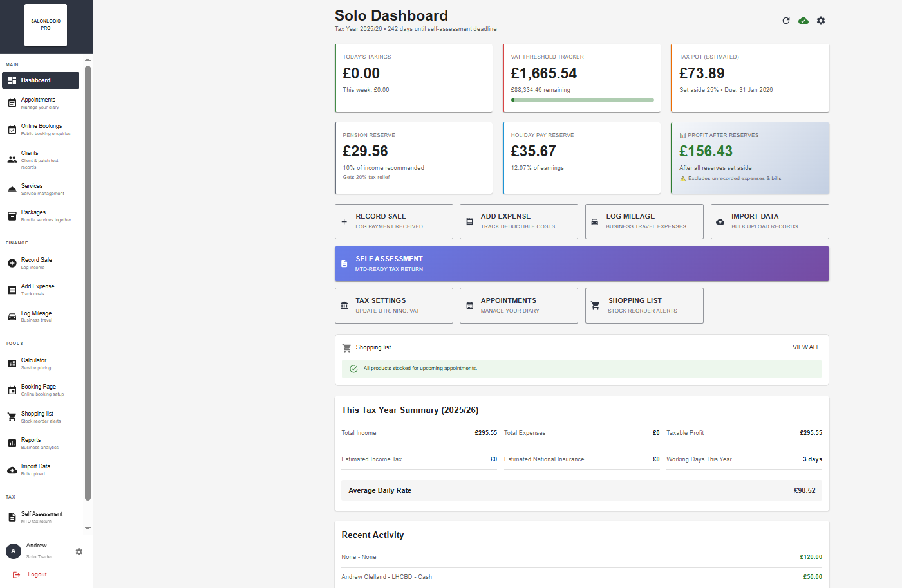Image resolution: width=902 pixels, height=588 pixels.
Task: Open Appointments menu item
Action: tap(41, 103)
